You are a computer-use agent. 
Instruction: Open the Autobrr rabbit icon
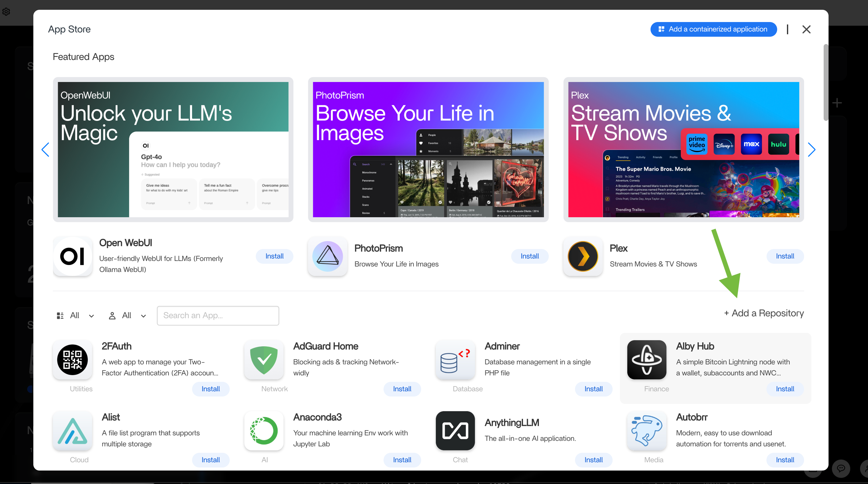click(647, 431)
